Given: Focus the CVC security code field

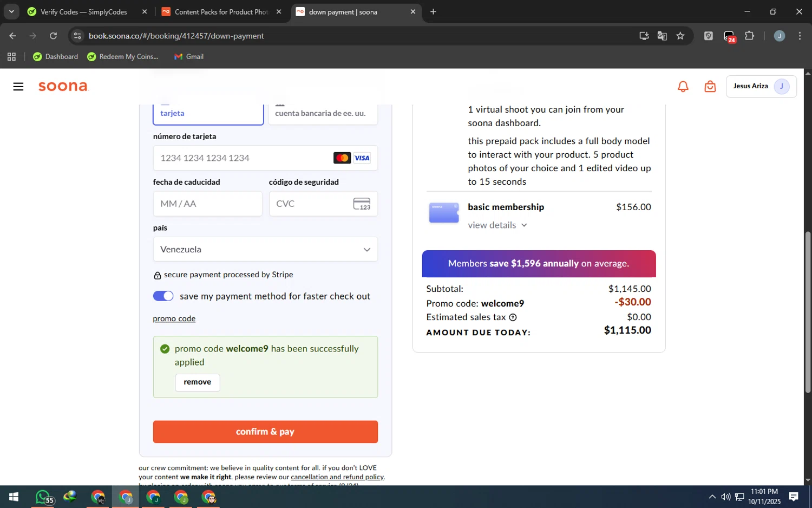Looking at the screenshot, I should pyautogui.click(x=323, y=204).
